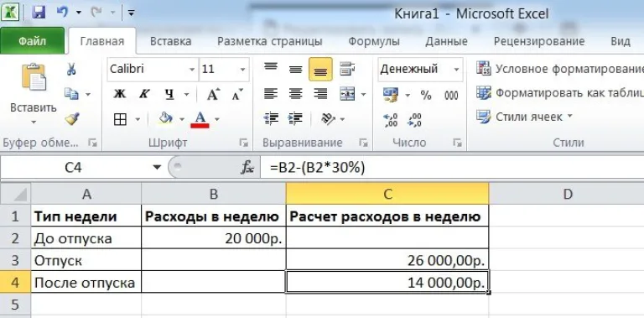644x318 pixels.
Task: Expand the Вставить paste options arrow
Action: coord(34,122)
